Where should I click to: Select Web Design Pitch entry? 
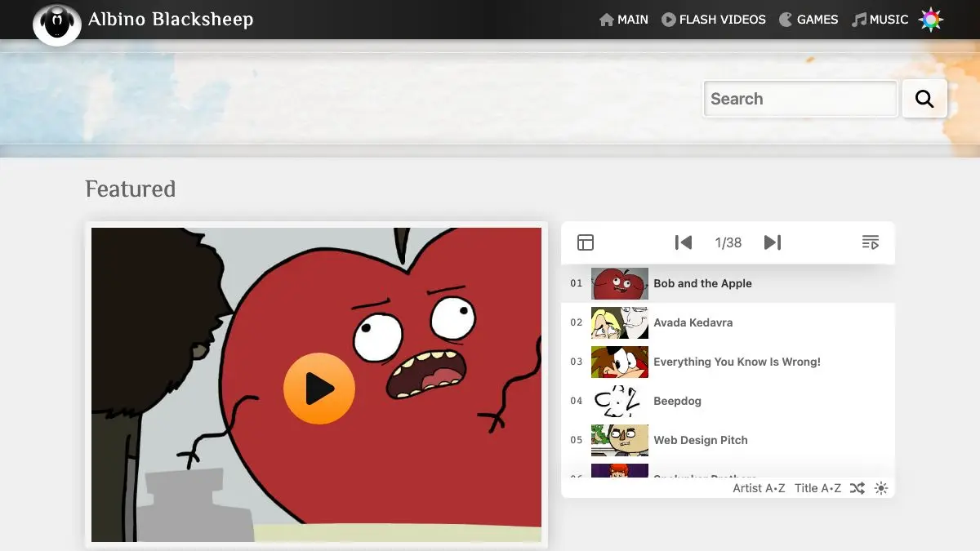pyautogui.click(x=701, y=440)
